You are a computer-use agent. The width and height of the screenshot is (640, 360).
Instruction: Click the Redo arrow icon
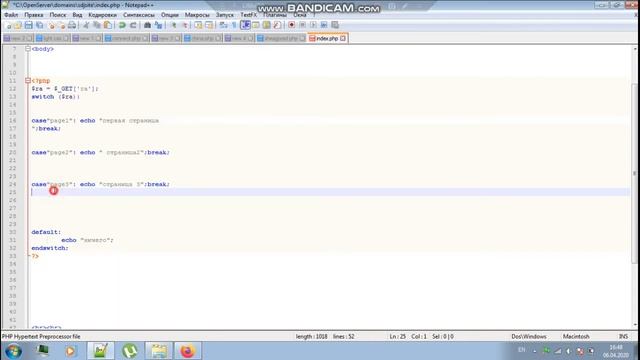[133, 25]
